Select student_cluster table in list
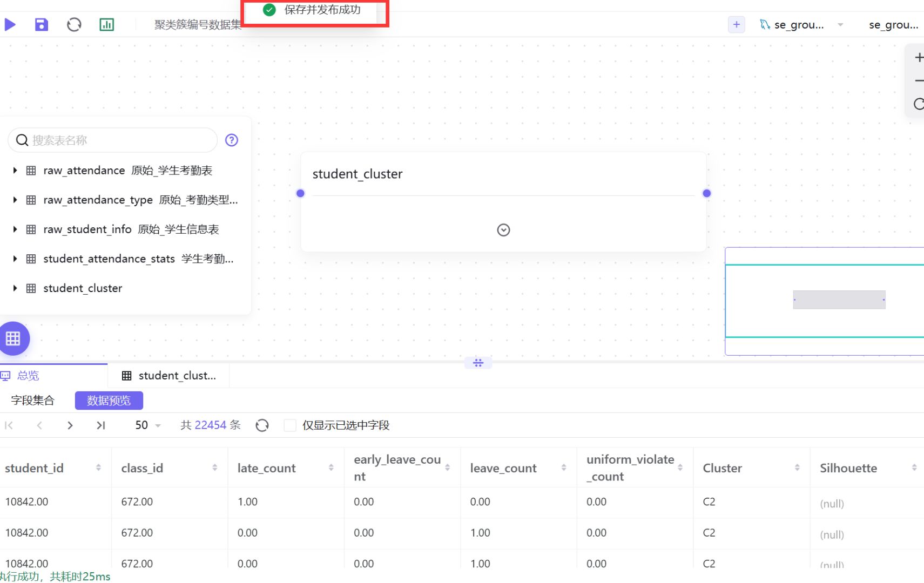924x583 pixels. tap(83, 288)
